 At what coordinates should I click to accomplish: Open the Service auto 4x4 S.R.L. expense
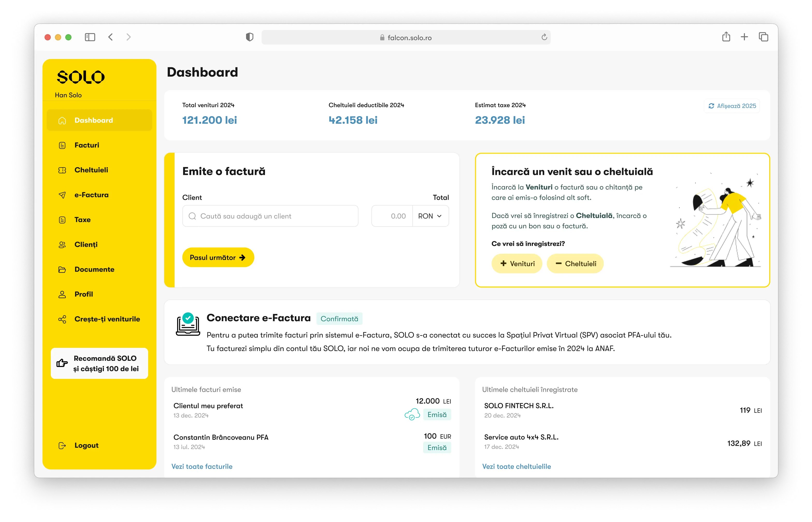tap(623, 442)
